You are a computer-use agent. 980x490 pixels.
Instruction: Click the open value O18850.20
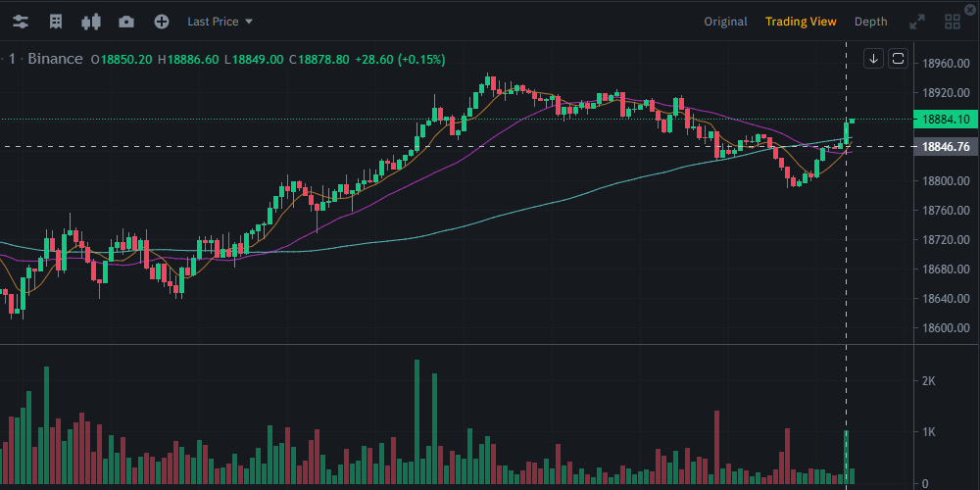click(x=122, y=60)
